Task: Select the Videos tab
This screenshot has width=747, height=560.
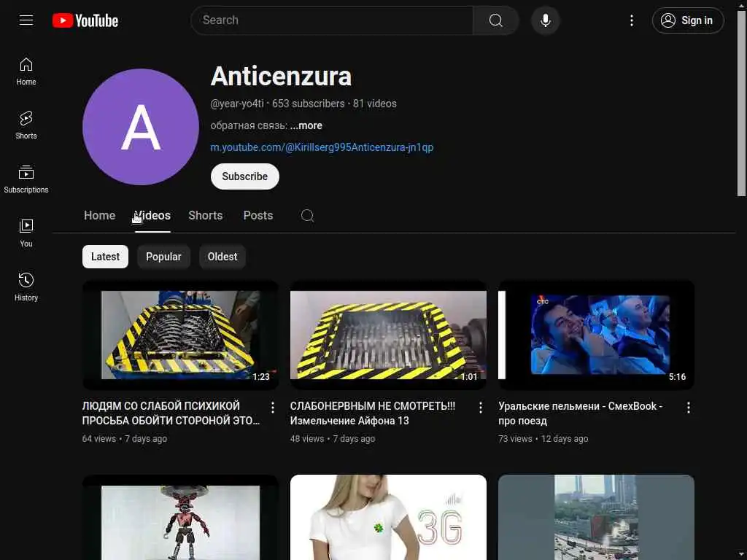Action: click(152, 216)
